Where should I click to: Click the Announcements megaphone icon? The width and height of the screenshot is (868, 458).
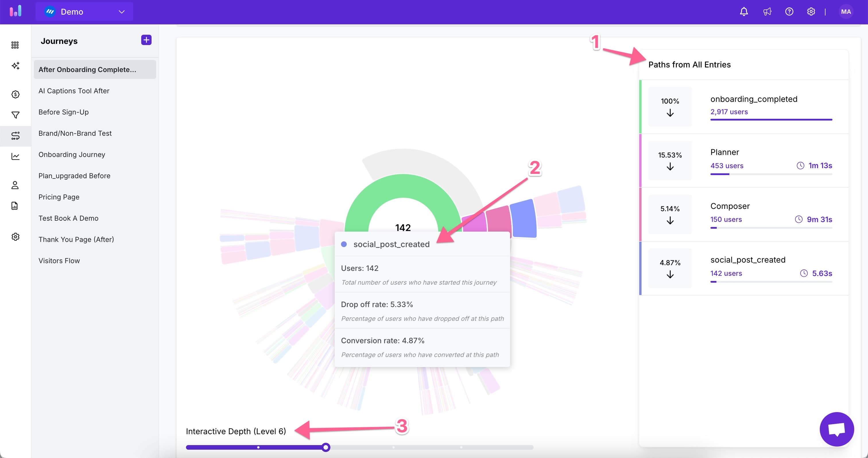pyautogui.click(x=767, y=11)
